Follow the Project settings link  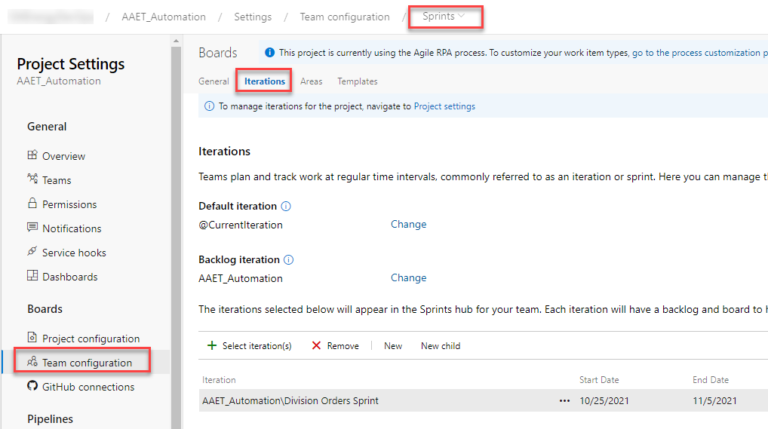(x=444, y=106)
